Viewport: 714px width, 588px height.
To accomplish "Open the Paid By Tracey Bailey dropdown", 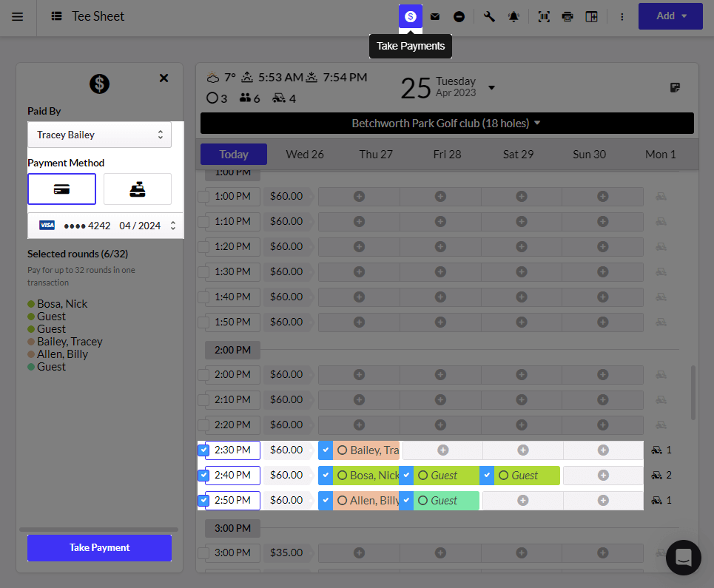I will pyautogui.click(x=99, y=135).
